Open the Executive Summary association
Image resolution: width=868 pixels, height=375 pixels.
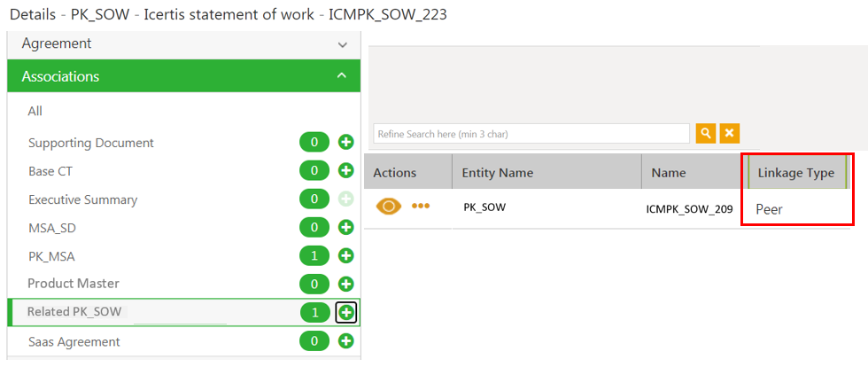pos(83,199)
